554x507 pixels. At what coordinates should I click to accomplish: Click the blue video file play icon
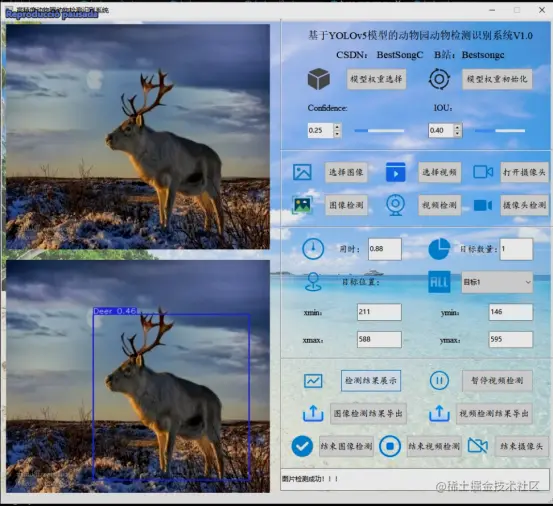point(396,172)
